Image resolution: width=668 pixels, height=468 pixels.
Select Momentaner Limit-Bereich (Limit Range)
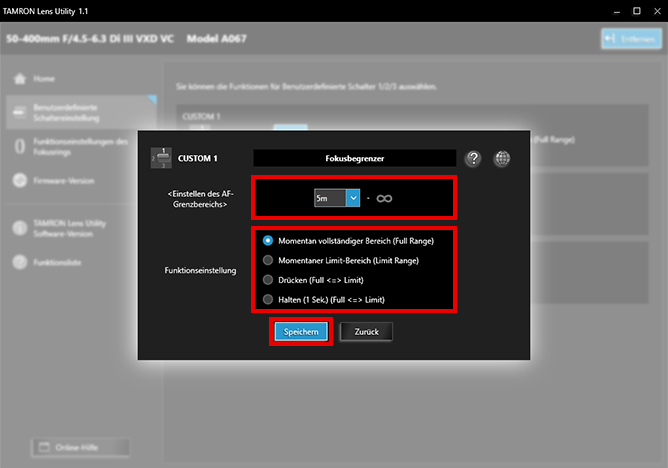pyautogui.click(x=341, y=260)
